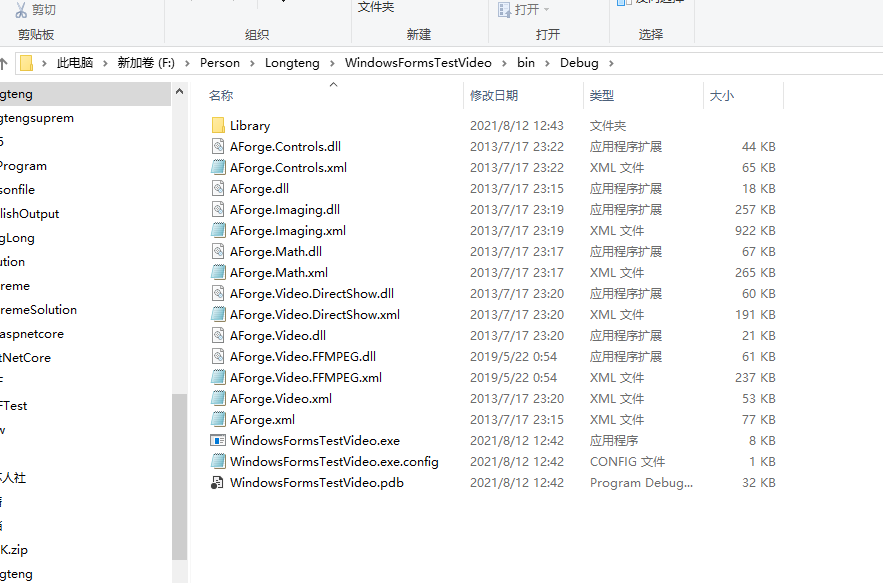Viewport: 883px width, 583px height.
Task: Click the Open icon in the ribbon
Action: point(505,10)
